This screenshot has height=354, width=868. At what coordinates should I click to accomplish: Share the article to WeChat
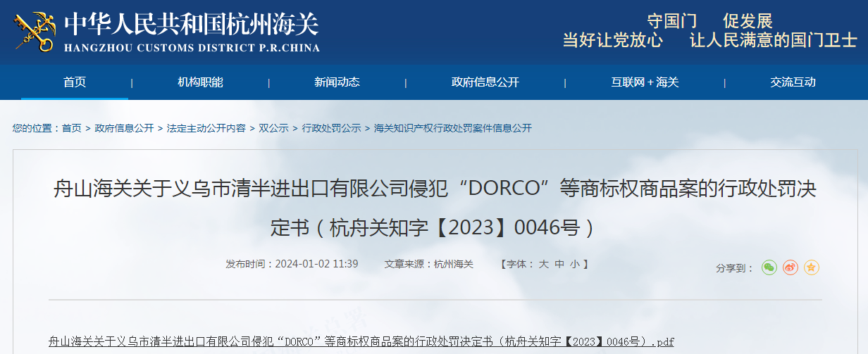[769, 267]
